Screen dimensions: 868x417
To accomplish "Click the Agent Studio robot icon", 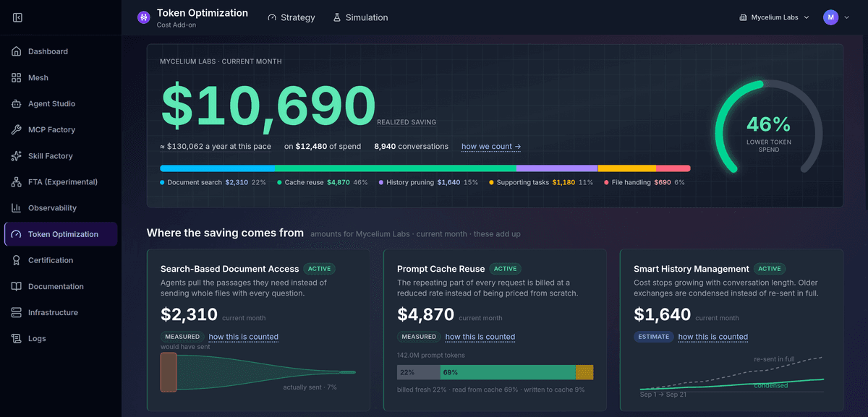I will click(x=17, y=103).
